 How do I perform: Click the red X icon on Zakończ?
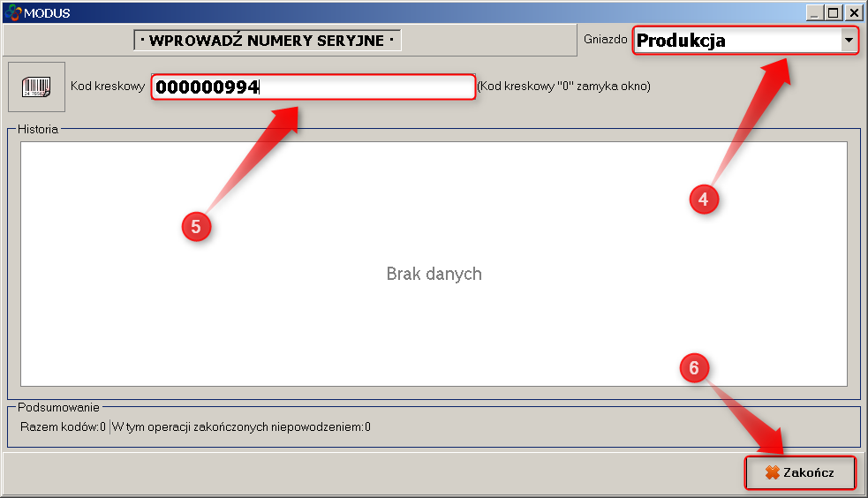pos(772,472)
